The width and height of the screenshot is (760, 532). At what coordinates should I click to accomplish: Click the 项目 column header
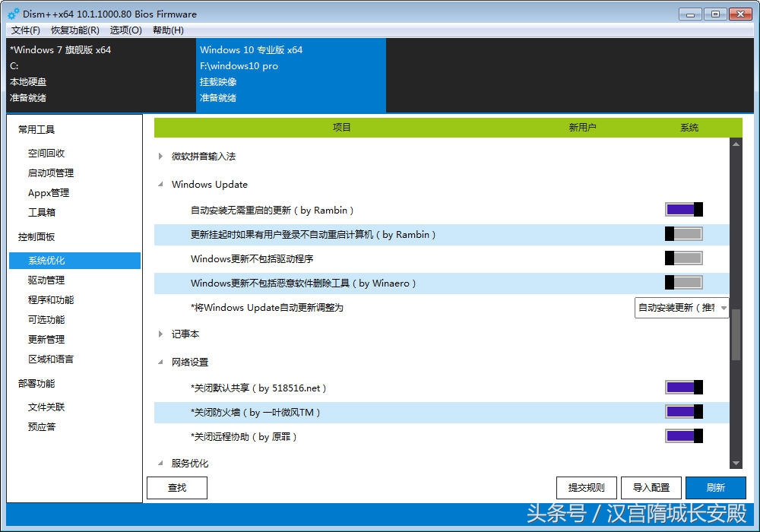(342, 128)
